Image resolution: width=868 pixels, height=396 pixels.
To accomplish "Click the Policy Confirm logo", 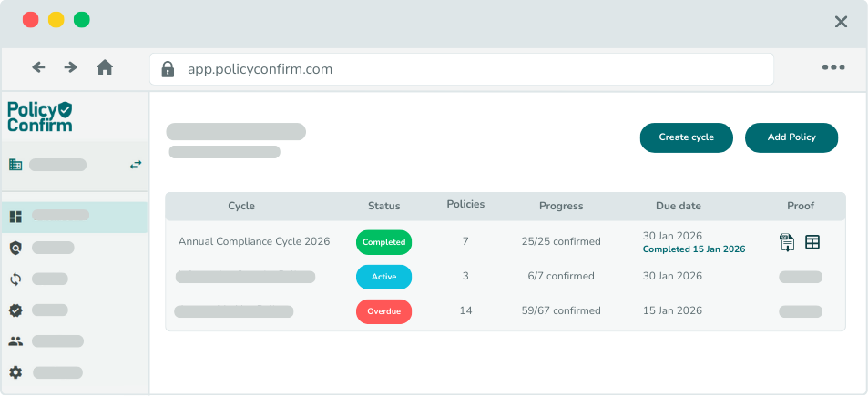I will 39,117.
